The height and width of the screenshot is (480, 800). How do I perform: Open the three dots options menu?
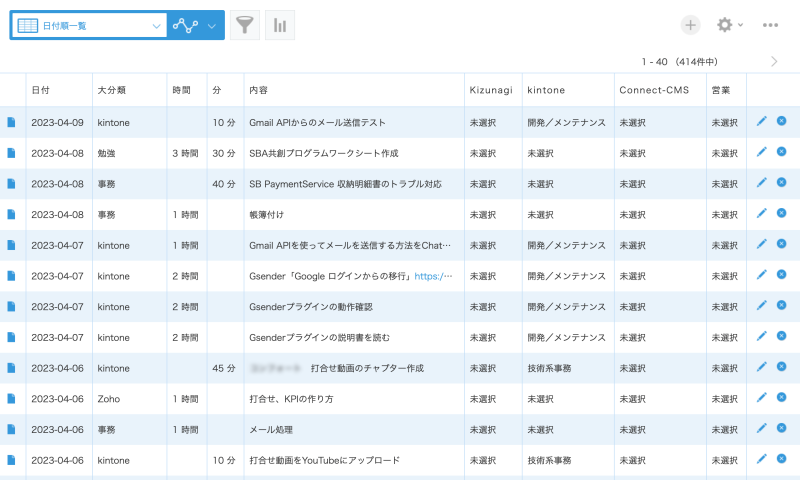tap(770, 25)
